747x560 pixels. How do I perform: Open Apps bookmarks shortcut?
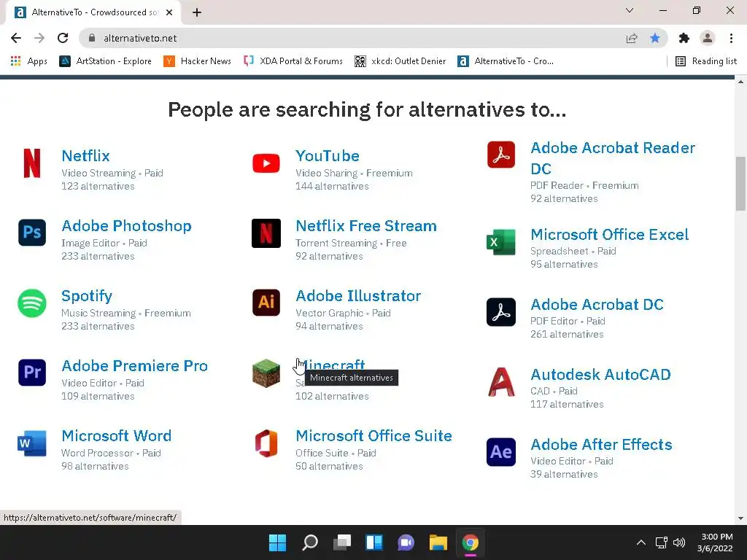coord(28,61)
